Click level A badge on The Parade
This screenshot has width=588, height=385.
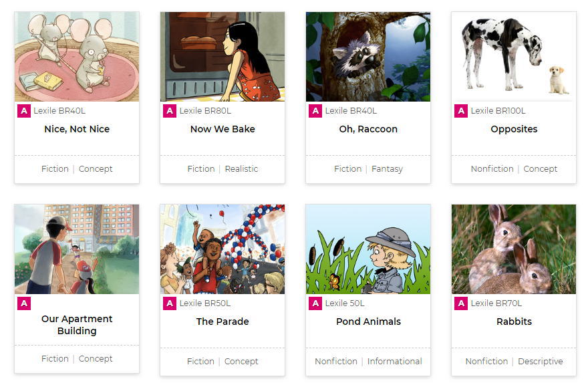[x=170, y=303]
